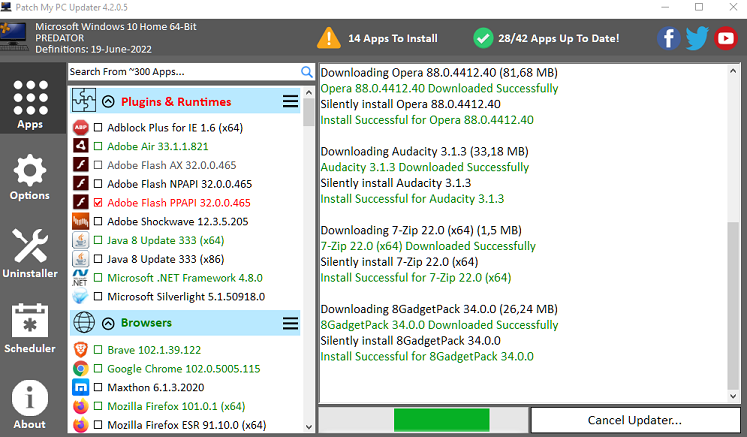Uncheck Adobe Flash PPAPI 32.0.0.465

click(x=98, y=203)
